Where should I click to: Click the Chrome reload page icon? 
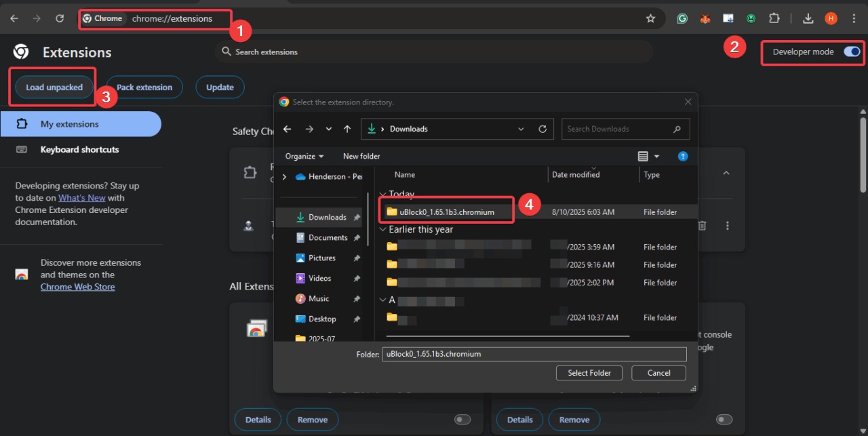pyautogui.click(x=60, y=18)
